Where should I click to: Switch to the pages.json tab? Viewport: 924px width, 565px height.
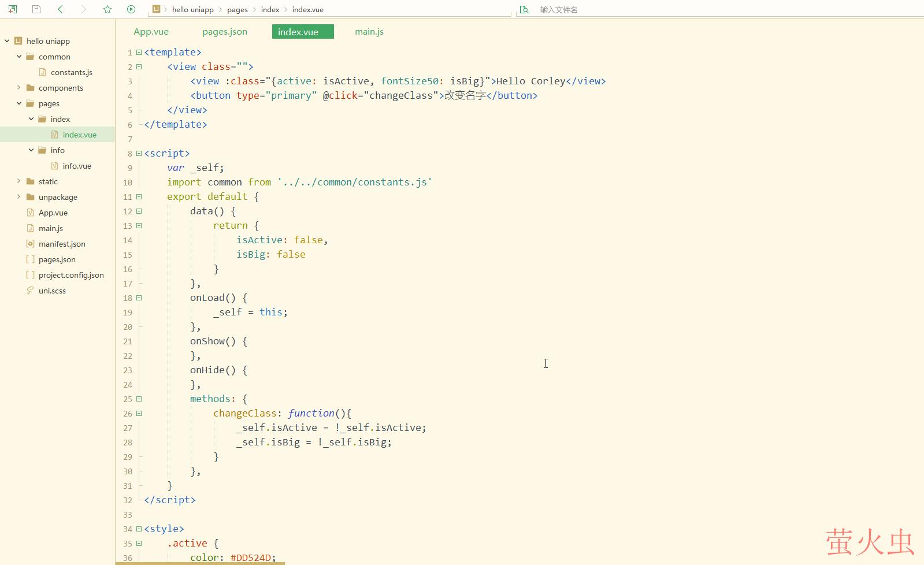pos(225,32)
